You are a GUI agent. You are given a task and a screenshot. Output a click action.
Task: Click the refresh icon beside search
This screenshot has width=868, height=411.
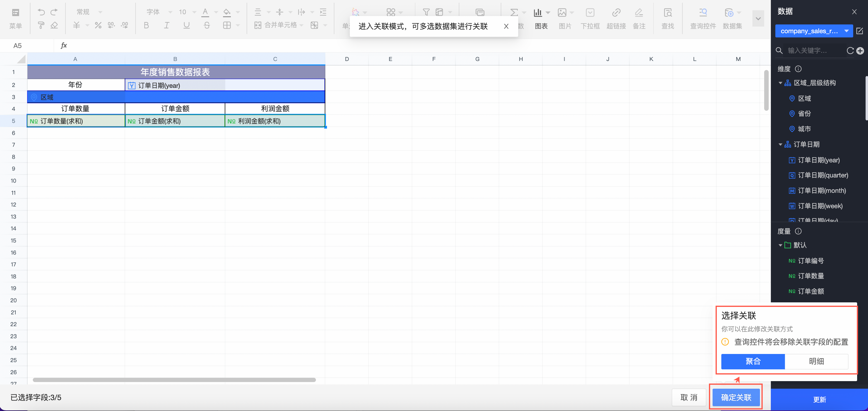[850, 50]
